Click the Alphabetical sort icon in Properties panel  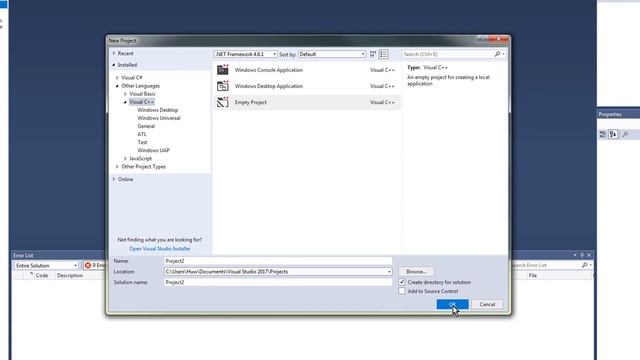point(613,134)
